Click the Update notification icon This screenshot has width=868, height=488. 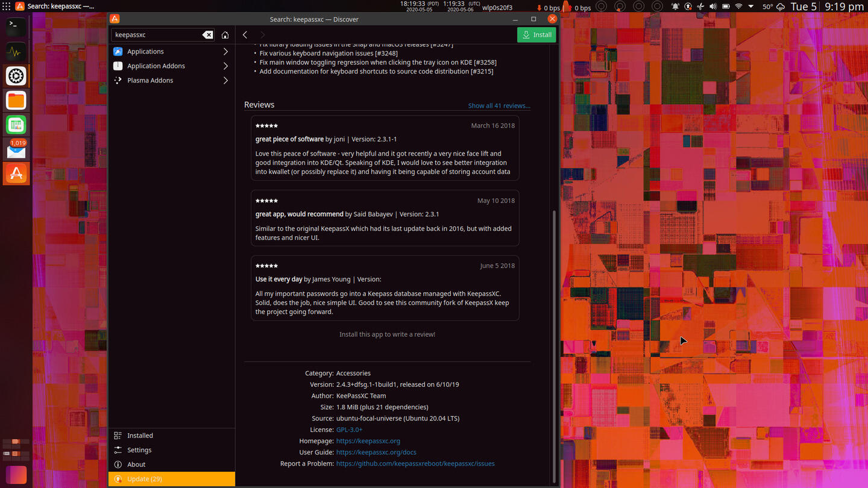pyautogui.click(x=118, y=479)
